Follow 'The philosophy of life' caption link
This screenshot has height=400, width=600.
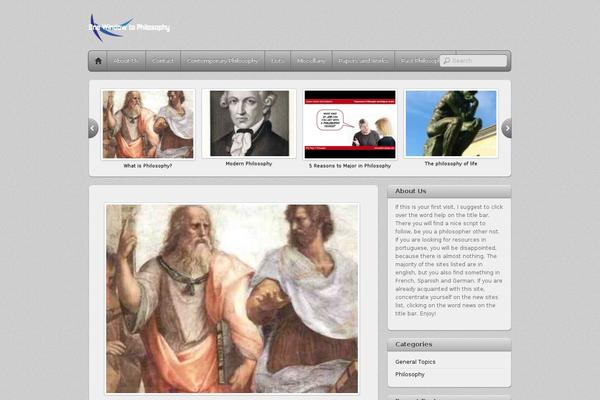pyautogui.click(x=451, y=163)
